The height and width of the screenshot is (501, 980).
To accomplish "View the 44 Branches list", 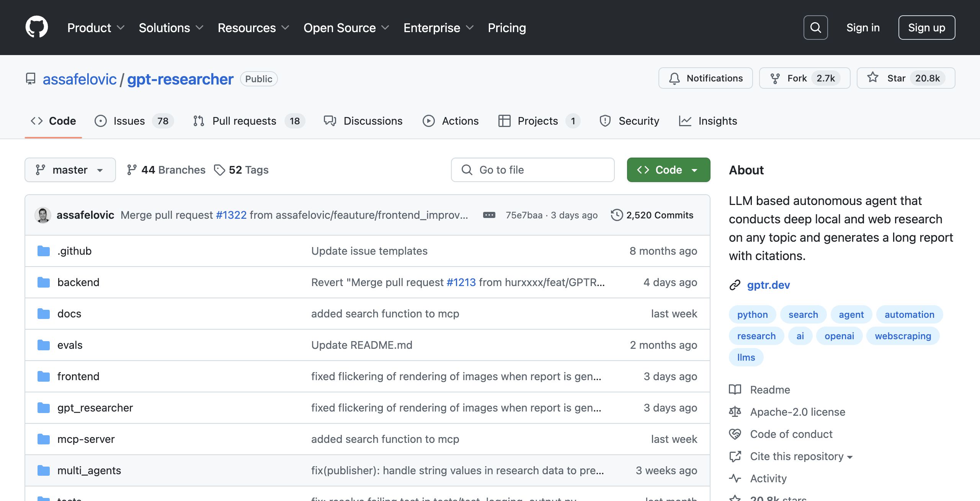I will (166, 170).
